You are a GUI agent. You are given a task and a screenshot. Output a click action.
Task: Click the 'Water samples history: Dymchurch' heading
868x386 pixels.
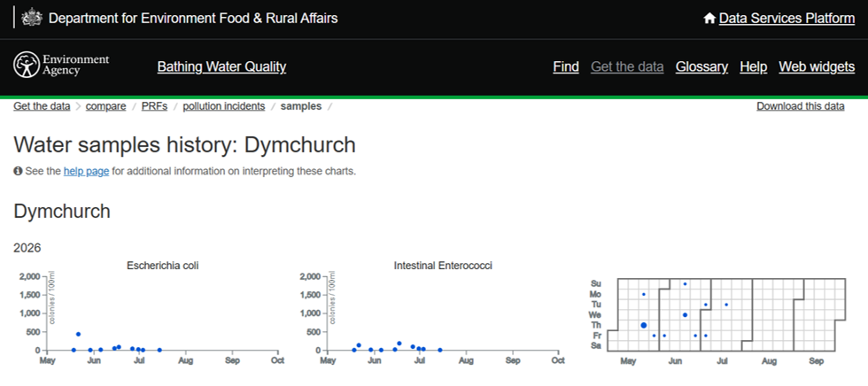pyautogui.click(x=184, y=145)
